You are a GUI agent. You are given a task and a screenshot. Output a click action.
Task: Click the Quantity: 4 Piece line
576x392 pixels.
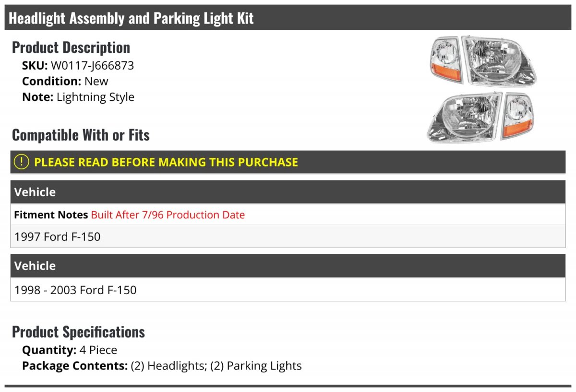tap(70, 350)
